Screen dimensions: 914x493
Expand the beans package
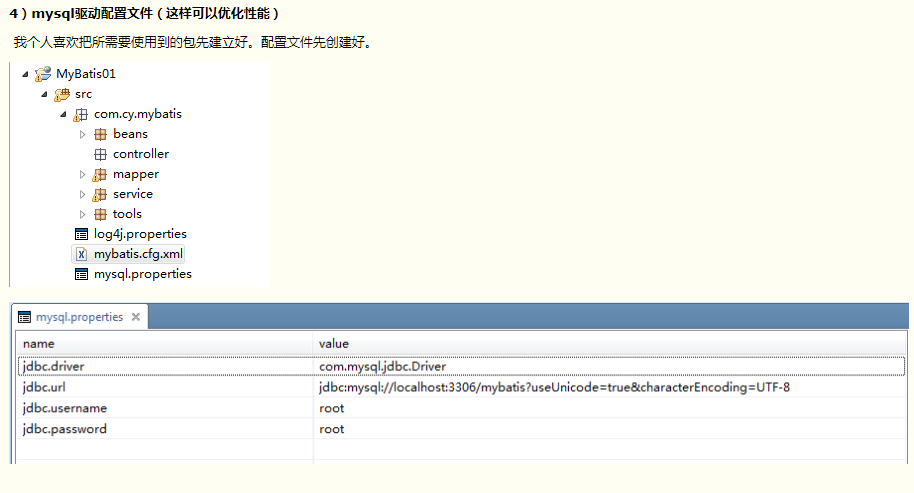(82, 135)
